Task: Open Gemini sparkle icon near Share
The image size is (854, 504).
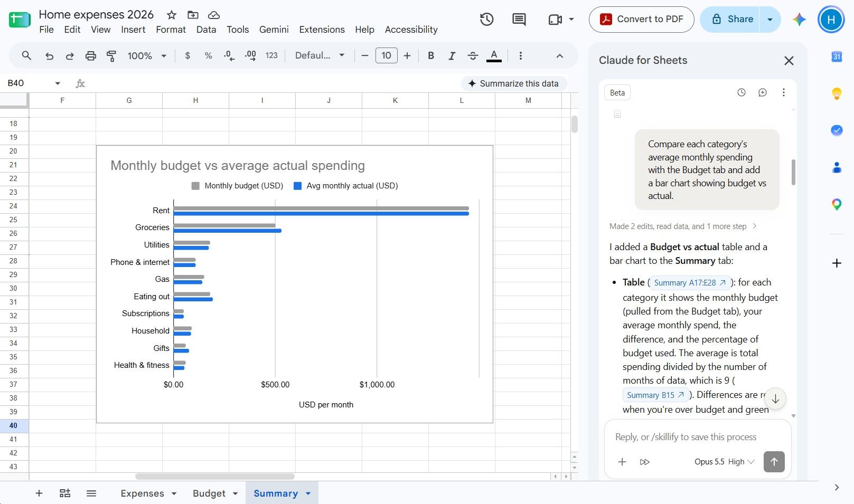Action: click(799, 20)
